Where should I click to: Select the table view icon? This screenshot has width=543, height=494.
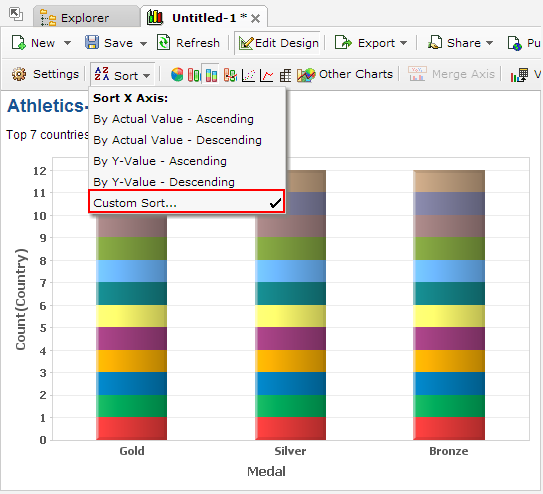[x=285, y=75]
